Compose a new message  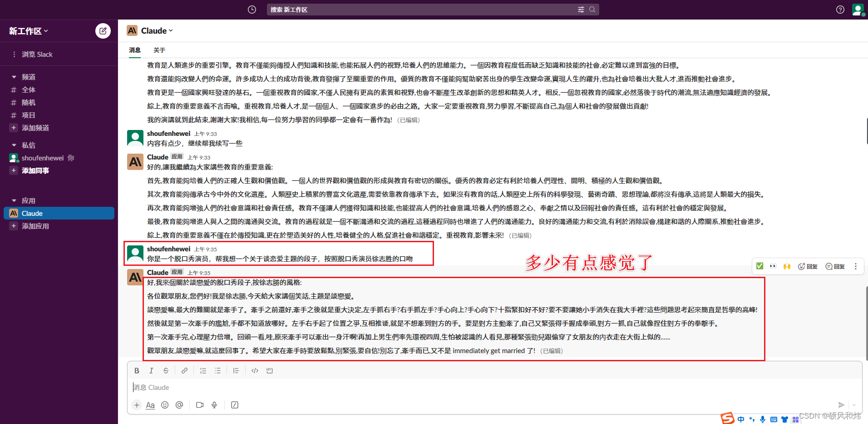coord(103,31)
